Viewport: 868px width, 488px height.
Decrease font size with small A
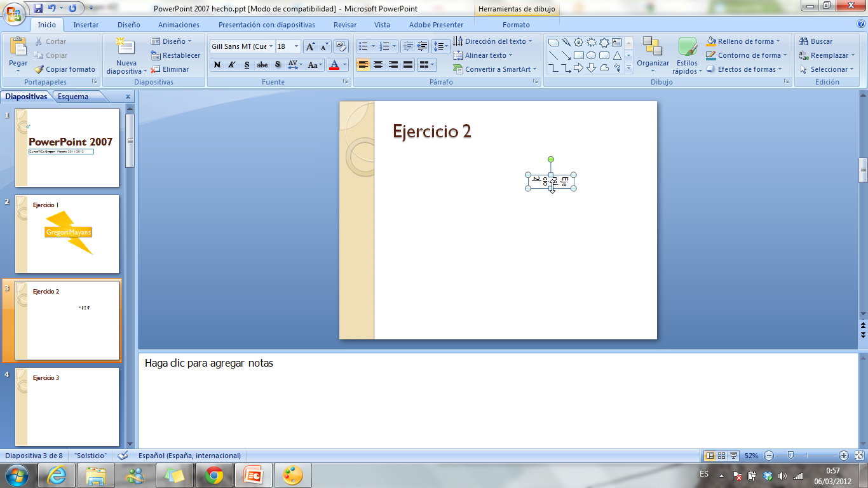pos(323,46)
